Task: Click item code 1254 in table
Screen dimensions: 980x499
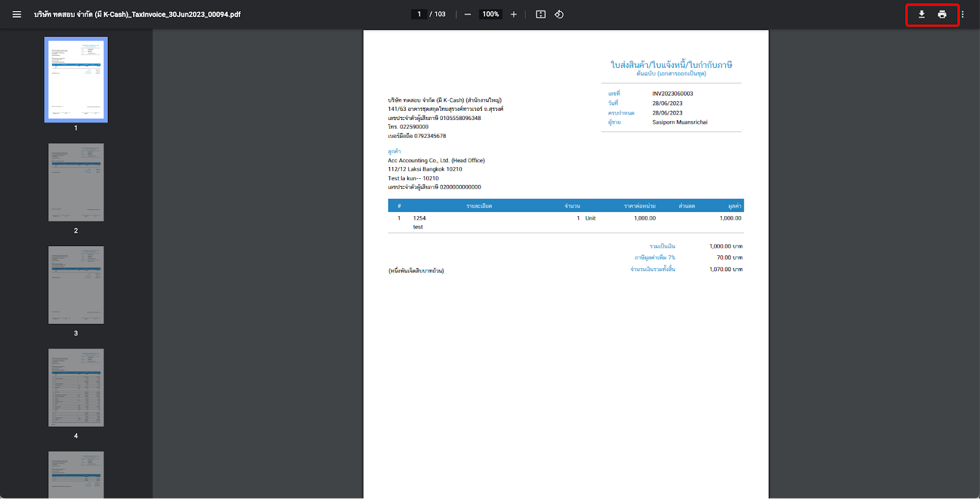Action: [x=420, y=218]
